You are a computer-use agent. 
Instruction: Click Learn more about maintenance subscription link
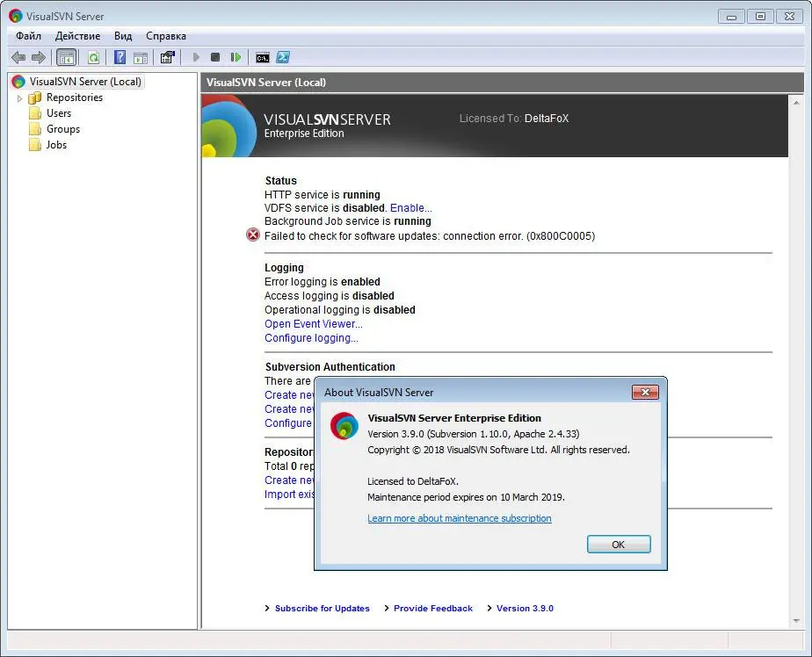(x=460, y=518)
